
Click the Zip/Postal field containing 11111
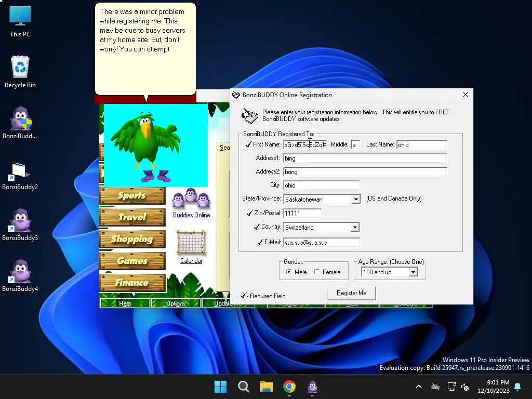click(302, 213)
